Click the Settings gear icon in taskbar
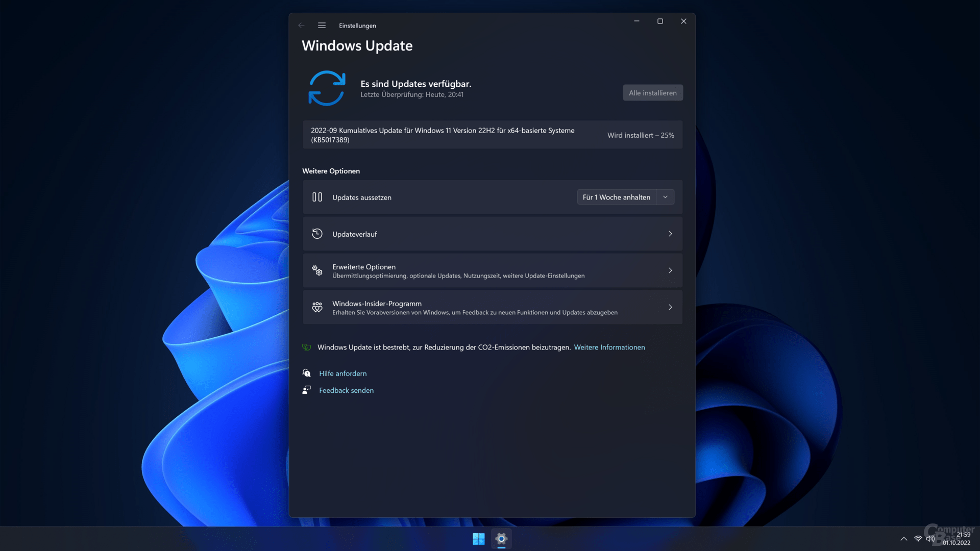This screenshot has height=551, width=980. (501, 539)
